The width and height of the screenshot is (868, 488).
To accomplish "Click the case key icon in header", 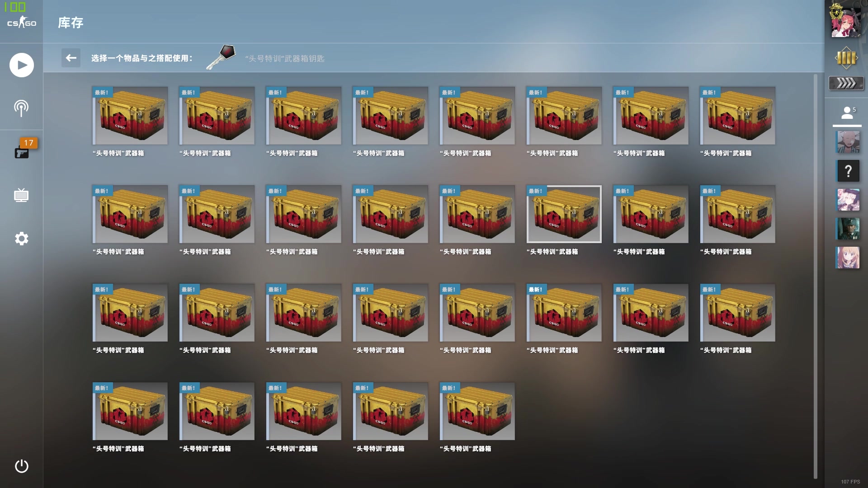I will [222, 57].
